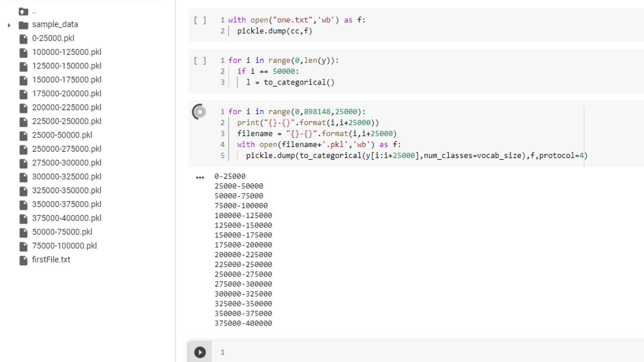This screenshot has height=362, width=644.
Task: Click the file icon next to 75000-100000.pkl
Action: (x=23, y=246)
